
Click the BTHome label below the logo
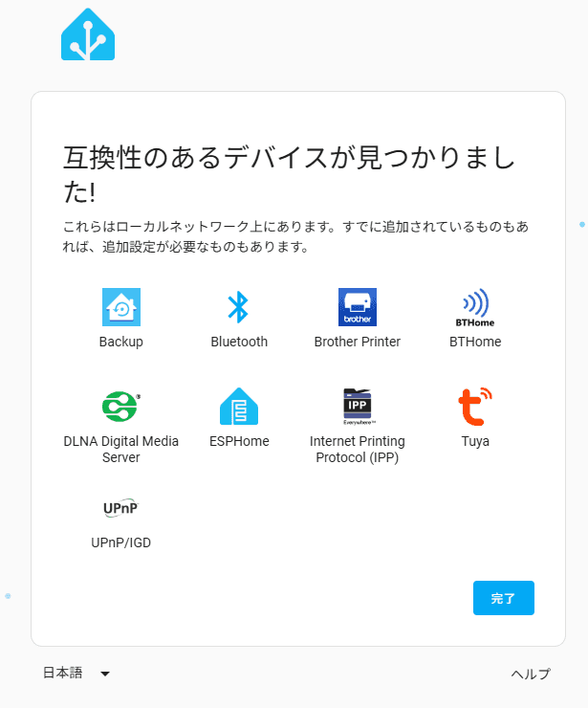pyautogui.click(x=475, y=342)
